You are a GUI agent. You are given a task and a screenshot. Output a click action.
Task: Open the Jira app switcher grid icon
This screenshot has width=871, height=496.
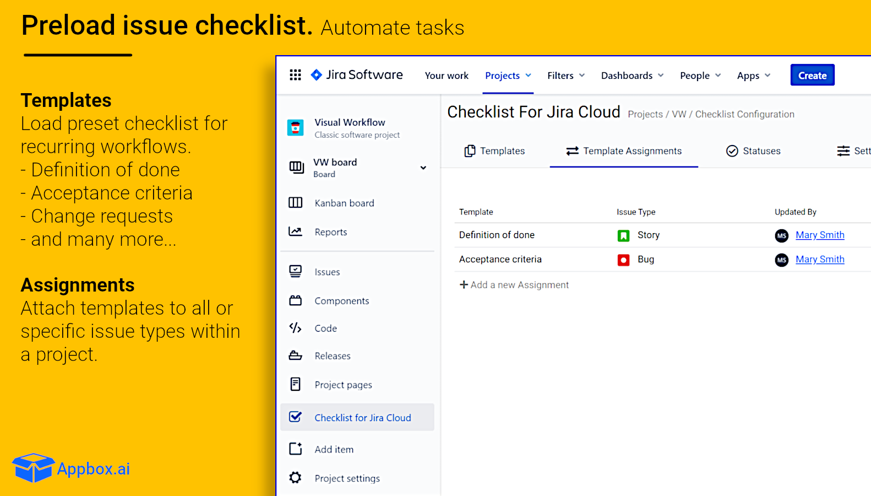295,75
